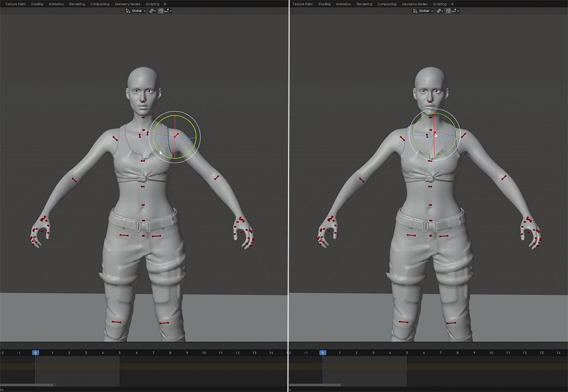The height and width of the screenshot is (392, 568).
Task: Select the Animation tab in right window
Action: coord(343,4)
